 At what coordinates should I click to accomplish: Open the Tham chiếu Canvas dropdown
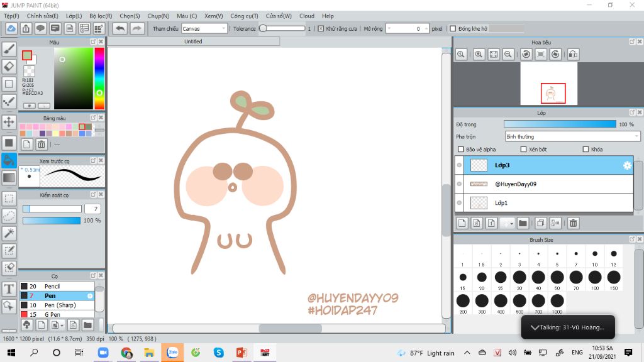(x=204, y=29)
